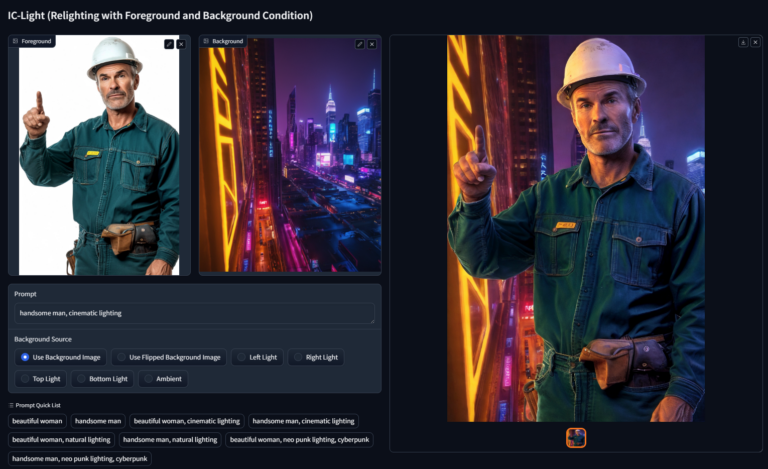Clear the Background image with X icon
The height and width of the screenshot is (469, 768).
[x=372, y=44]
